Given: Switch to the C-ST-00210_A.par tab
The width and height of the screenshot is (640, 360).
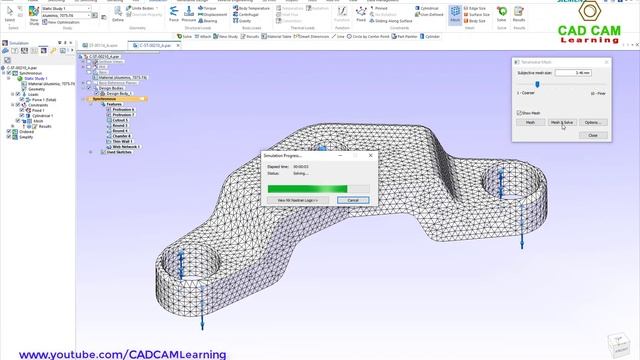Looking at the screenshot, I should (x=155, y=46).
